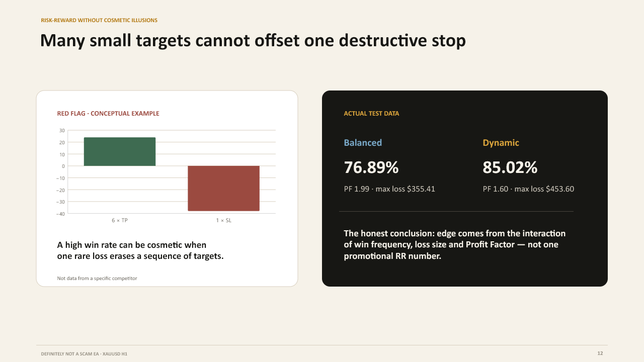
Task: Click the −40 y-axis tick label
Action: tap(60, 214)
